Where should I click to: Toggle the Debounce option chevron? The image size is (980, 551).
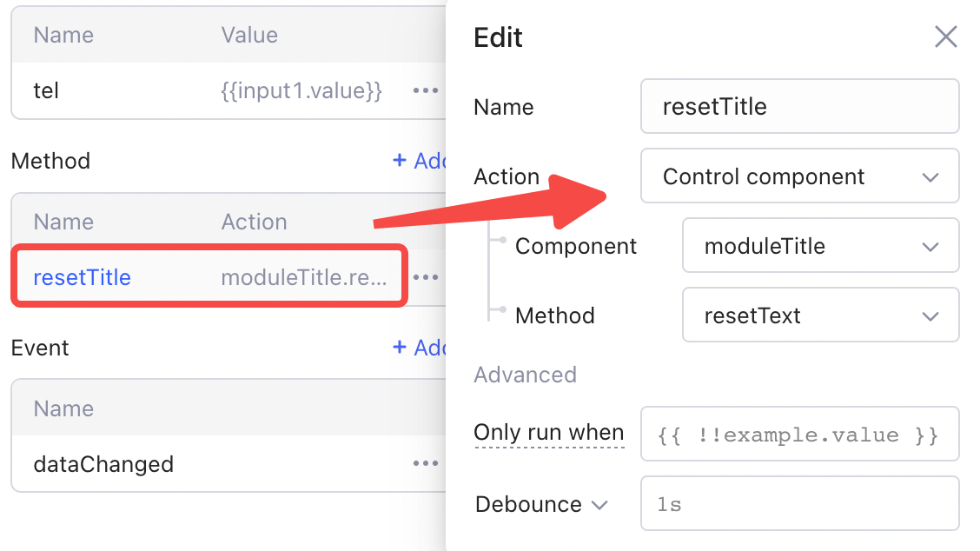point(599,505)
